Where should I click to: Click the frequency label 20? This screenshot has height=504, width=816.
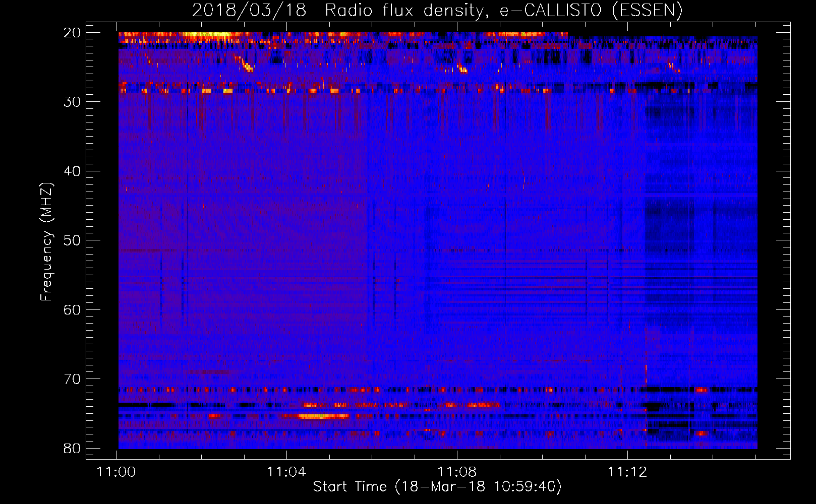click(x=73, y=33)
